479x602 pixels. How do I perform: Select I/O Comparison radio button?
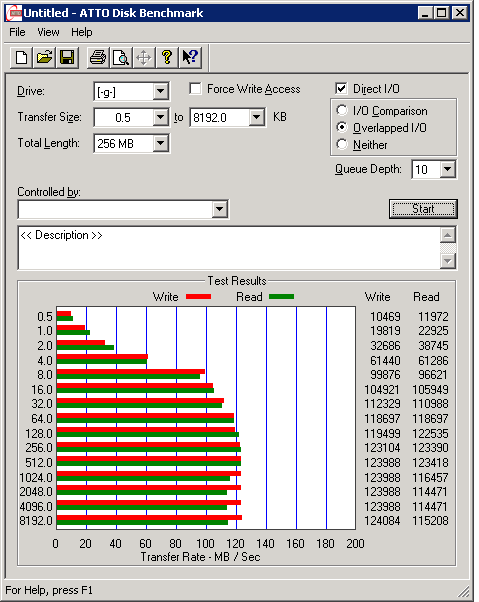point(342,110)
